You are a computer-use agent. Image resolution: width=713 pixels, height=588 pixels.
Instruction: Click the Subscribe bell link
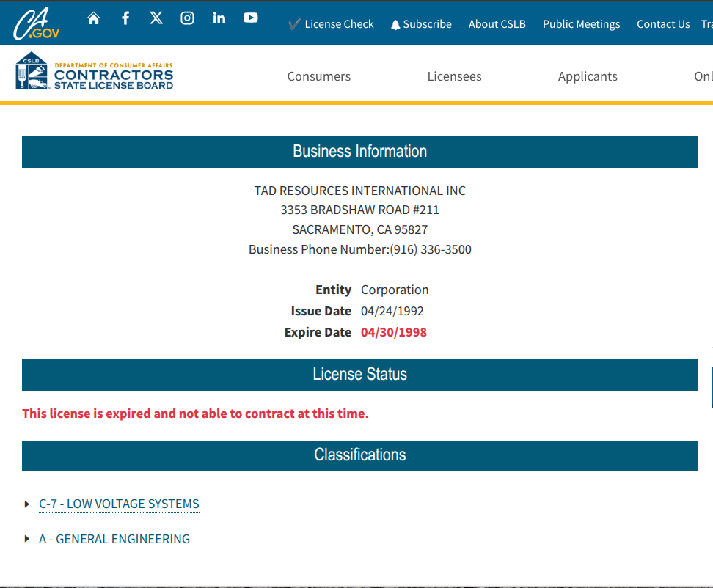(x=421, y=24)
